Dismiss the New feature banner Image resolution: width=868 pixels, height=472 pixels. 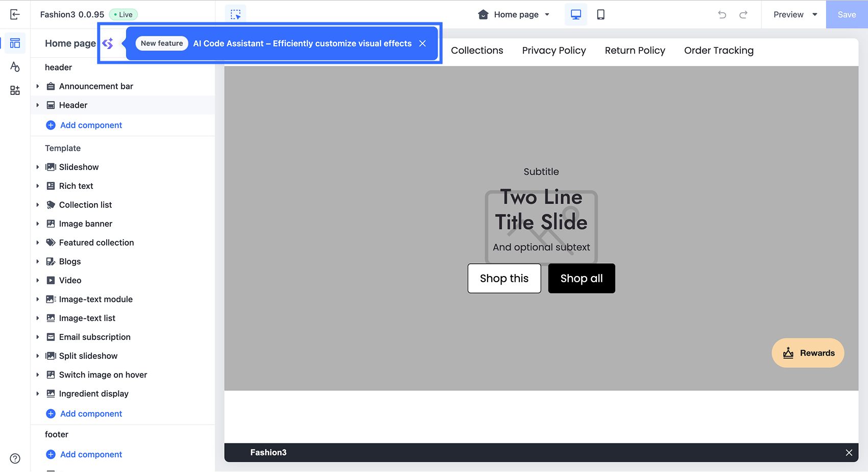[422, 43]
